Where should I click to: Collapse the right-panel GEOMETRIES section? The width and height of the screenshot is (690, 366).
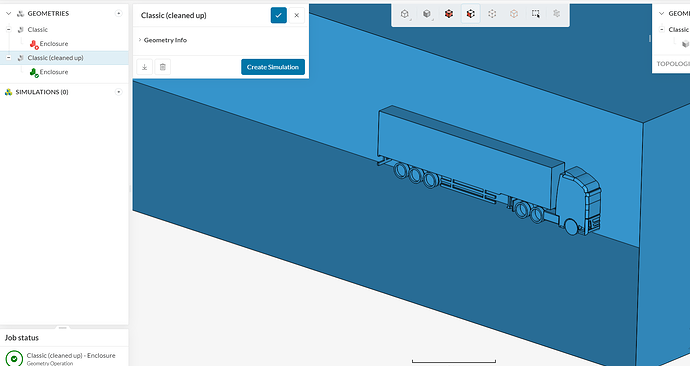[x=661, y=14]
